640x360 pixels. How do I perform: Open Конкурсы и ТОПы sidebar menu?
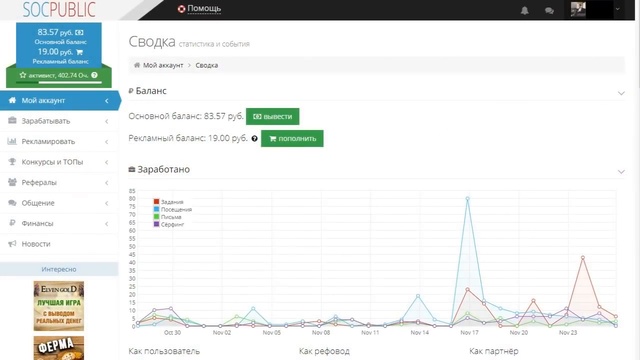pos(59,162)
